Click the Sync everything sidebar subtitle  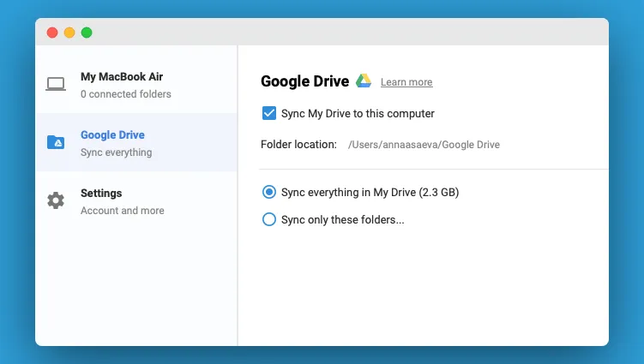point(117,152)
